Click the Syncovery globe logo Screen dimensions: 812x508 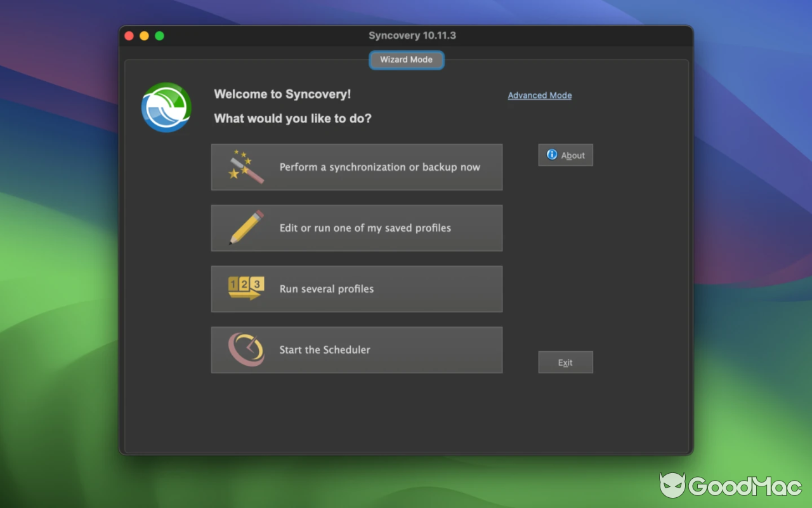(x=166, y=107)
